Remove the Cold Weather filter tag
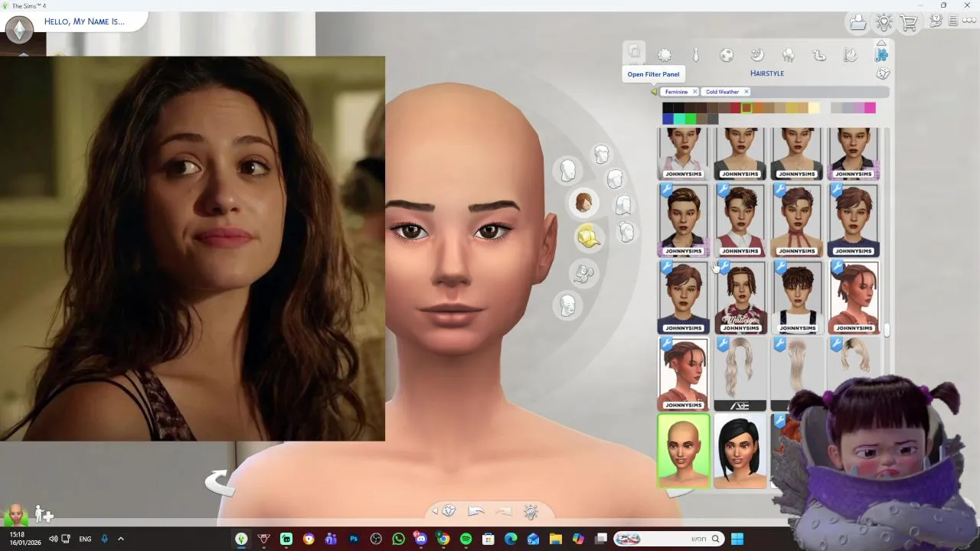Viewport: 980px width, 551px height. tap(746, 92)
